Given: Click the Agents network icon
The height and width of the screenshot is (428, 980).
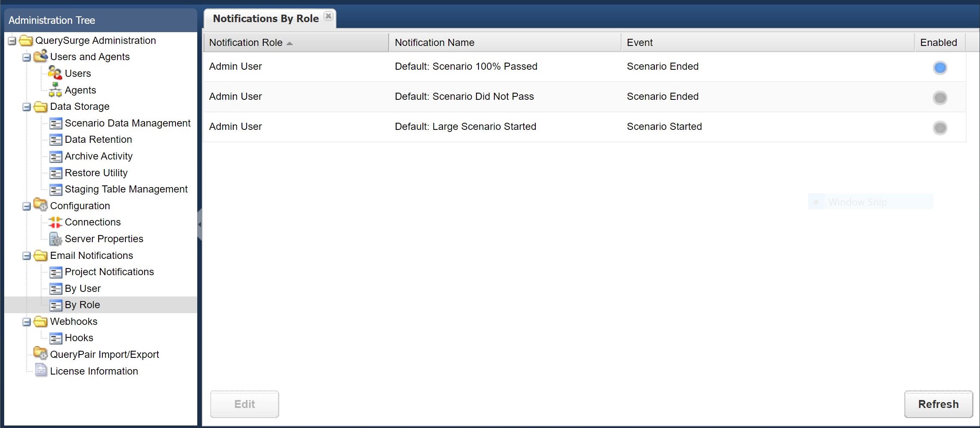Looking at the screenshot, I should coord(55,90).
